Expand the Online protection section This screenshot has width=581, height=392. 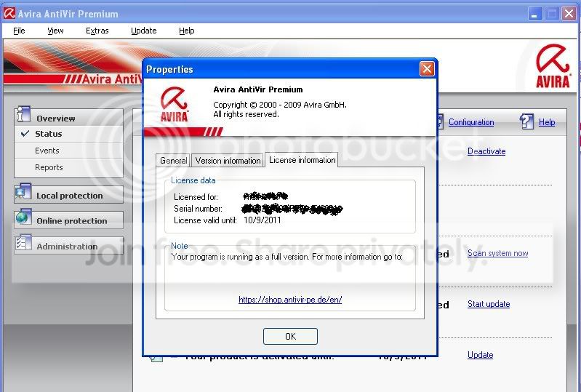click(68, 220)
